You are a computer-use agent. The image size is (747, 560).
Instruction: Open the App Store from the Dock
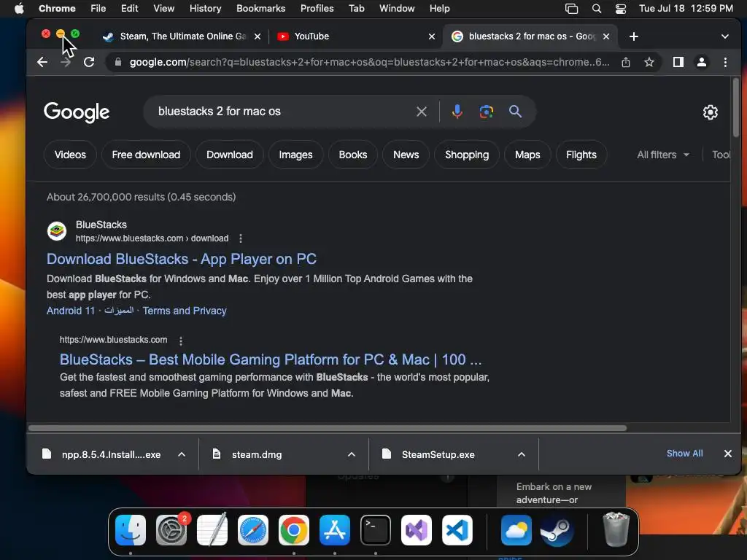pos(334,530)
